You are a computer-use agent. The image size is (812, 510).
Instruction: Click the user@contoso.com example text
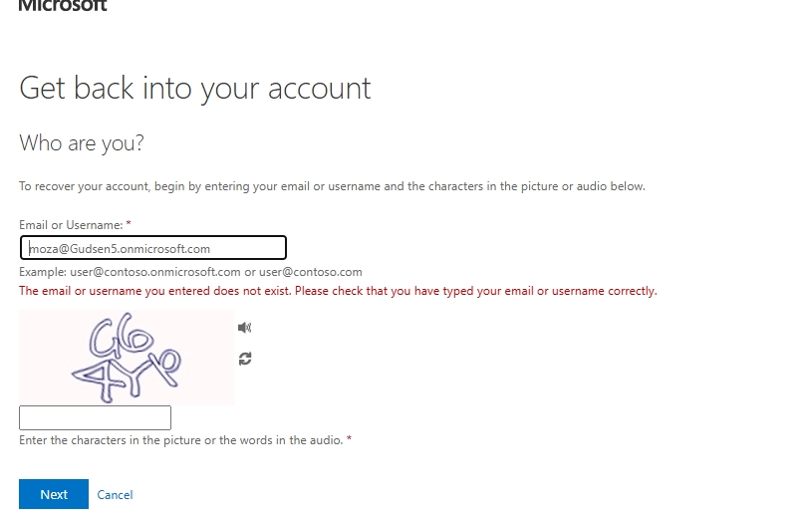click(310, 272)
